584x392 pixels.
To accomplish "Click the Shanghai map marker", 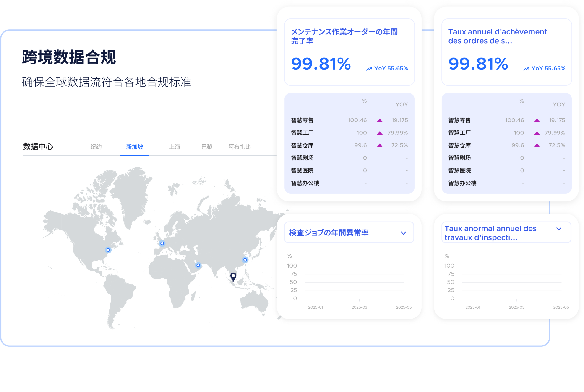I will (245, 260).
